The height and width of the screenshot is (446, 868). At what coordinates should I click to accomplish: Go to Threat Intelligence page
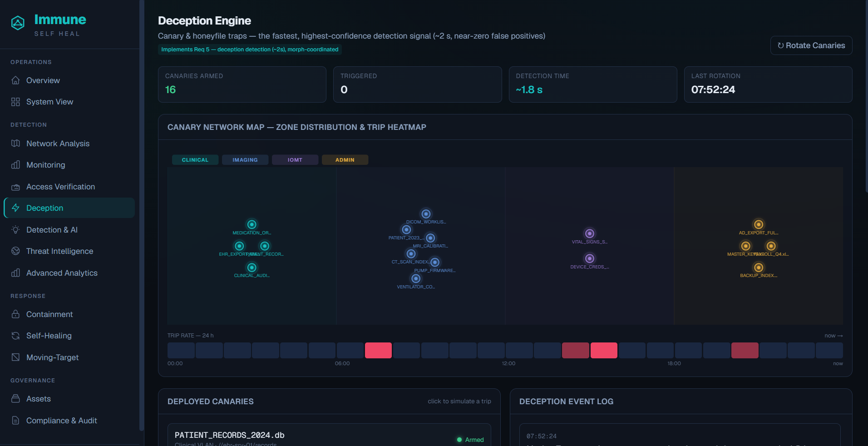tap(69, 251)
